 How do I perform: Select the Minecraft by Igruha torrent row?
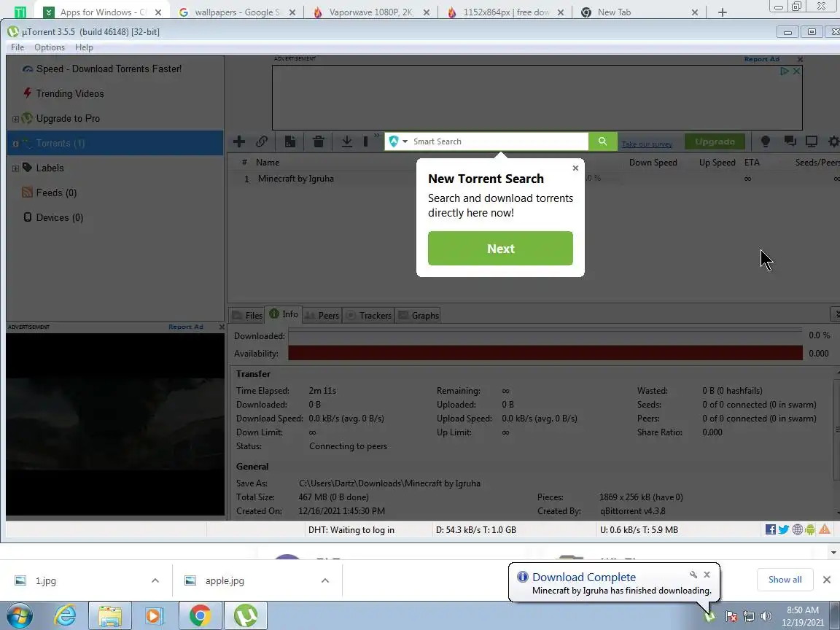534,179
